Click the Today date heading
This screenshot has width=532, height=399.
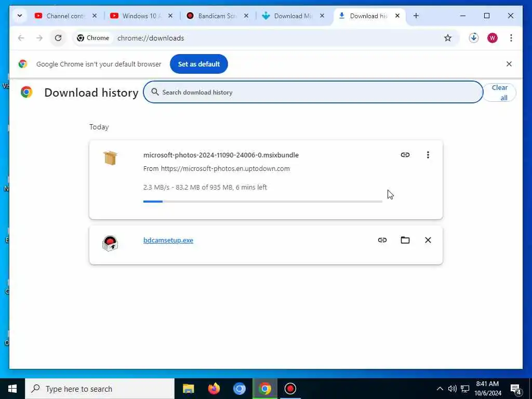click(x=99, y=127)
